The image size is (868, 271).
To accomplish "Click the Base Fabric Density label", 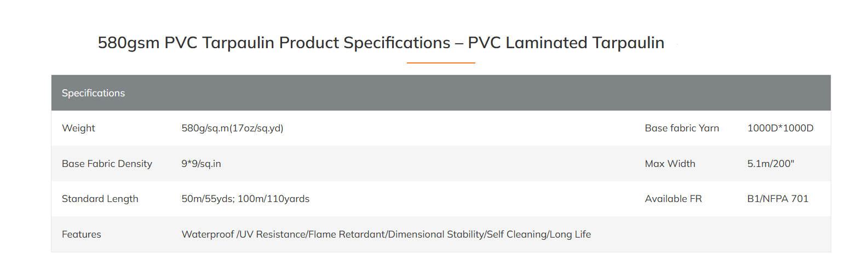I will point(107,164).
